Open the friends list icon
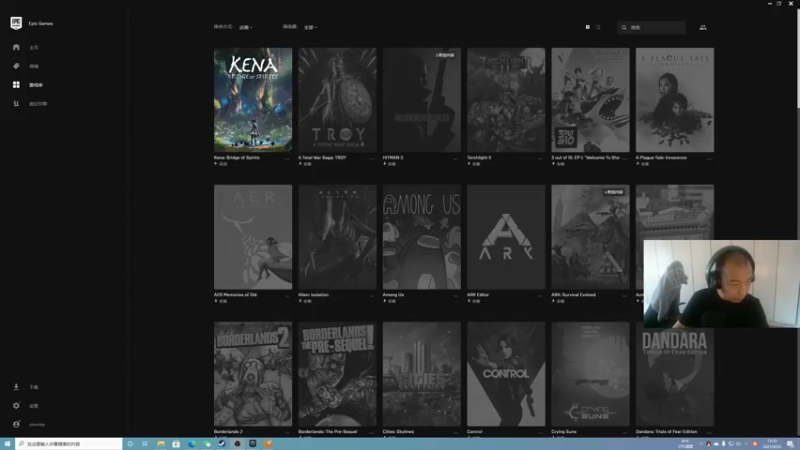Image resolution: width=800 pixels, height=450 pixels. [703, 27]
